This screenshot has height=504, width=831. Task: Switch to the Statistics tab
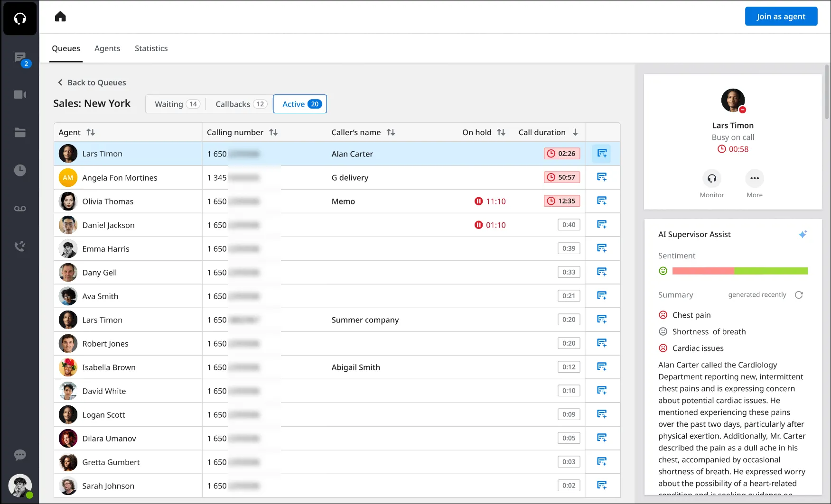[151, 48]
